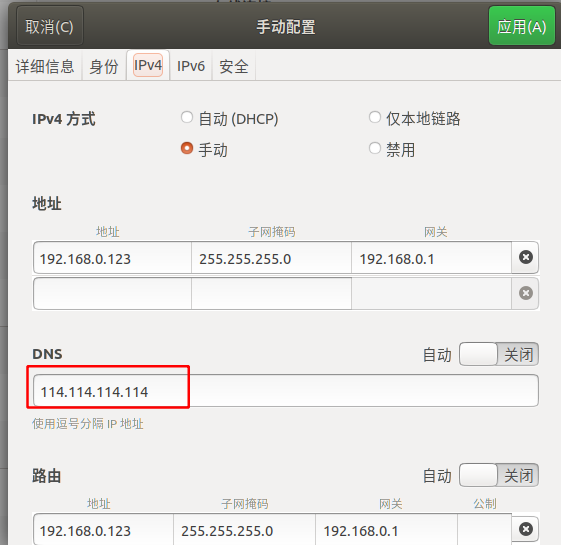Screen dimensions: 561x545
Task: Remove the empty second address row
Action: click(525, 293)
